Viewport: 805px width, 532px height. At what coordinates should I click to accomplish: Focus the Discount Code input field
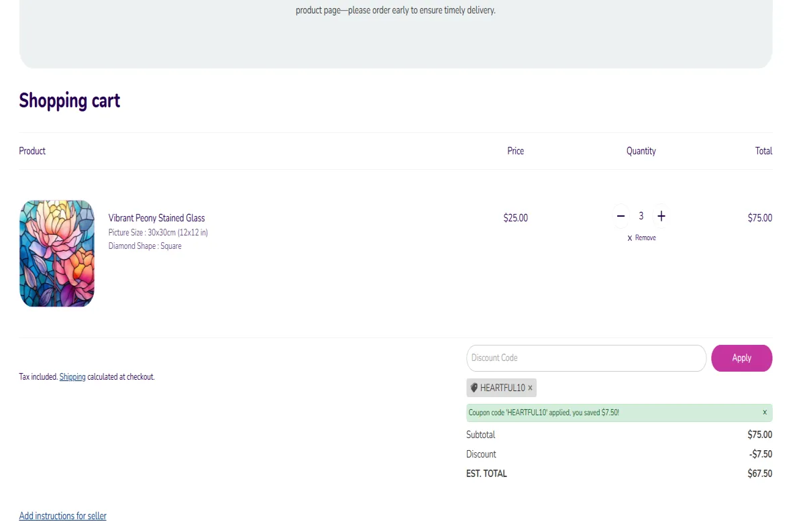pos(586,358)
